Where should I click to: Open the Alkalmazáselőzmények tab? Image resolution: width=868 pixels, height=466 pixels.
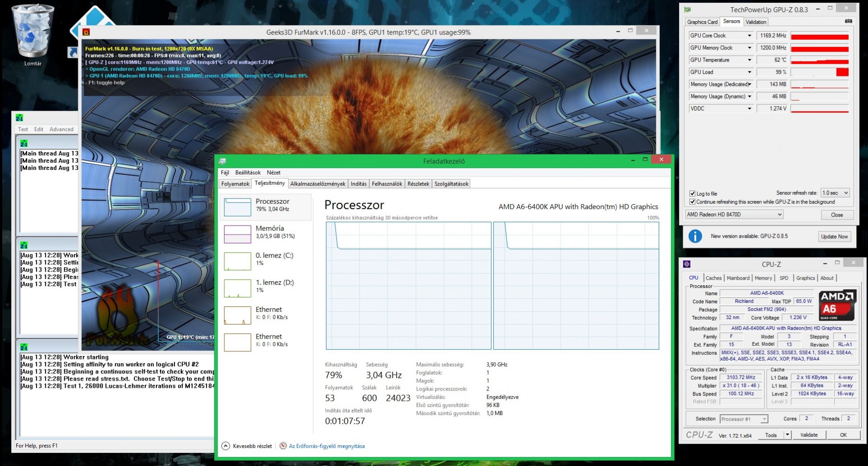(x=317, y=184)
